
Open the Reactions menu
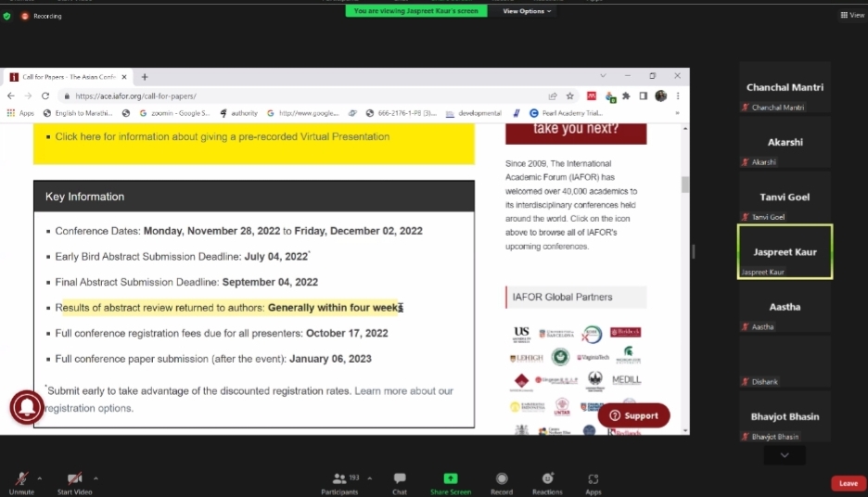(547, 479)
